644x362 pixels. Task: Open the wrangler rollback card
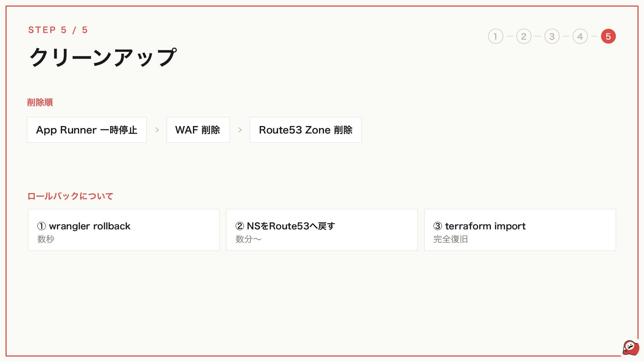(124, 230)
